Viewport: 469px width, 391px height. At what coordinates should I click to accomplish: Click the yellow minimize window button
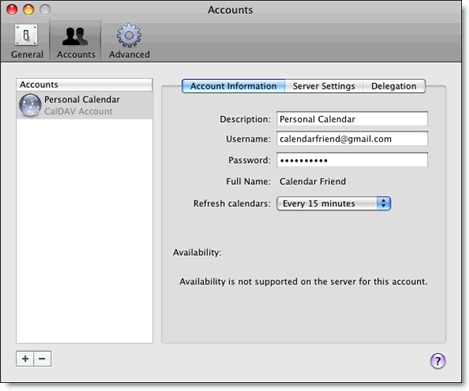coord(28,10)
